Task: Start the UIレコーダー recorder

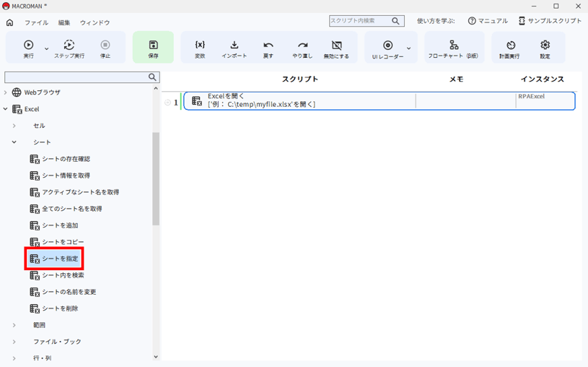Action: (x=387, y=49)
